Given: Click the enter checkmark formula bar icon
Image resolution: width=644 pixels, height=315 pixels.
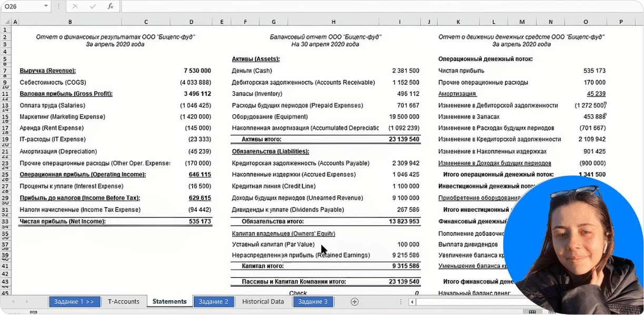Looking at the screenshot, I should tap(93, 6).
